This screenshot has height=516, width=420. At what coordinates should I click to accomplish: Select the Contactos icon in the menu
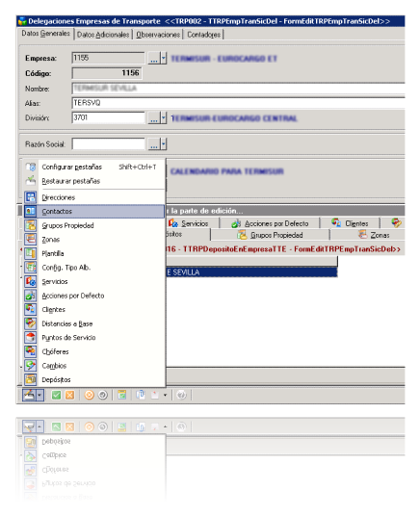pos(30,211)
